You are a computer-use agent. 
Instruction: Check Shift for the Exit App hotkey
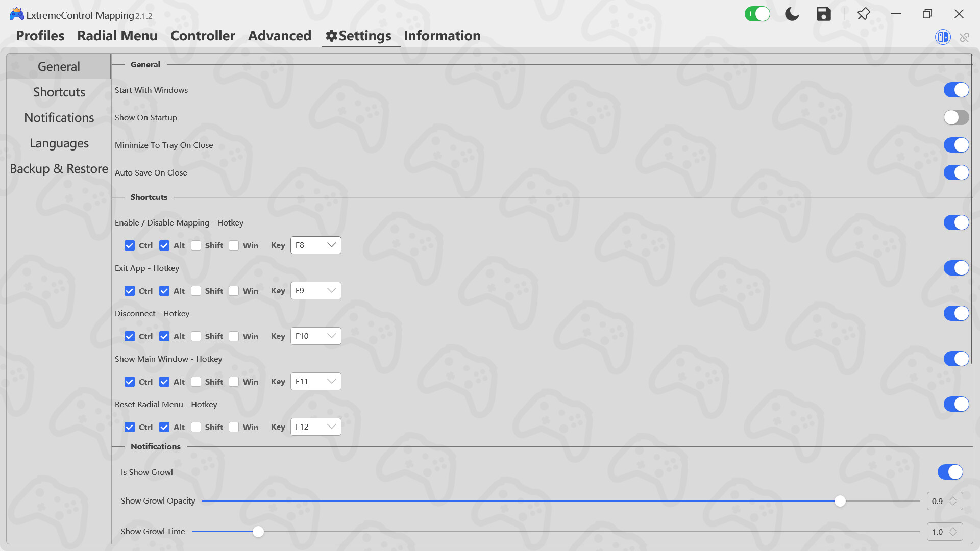click(196, 290)
